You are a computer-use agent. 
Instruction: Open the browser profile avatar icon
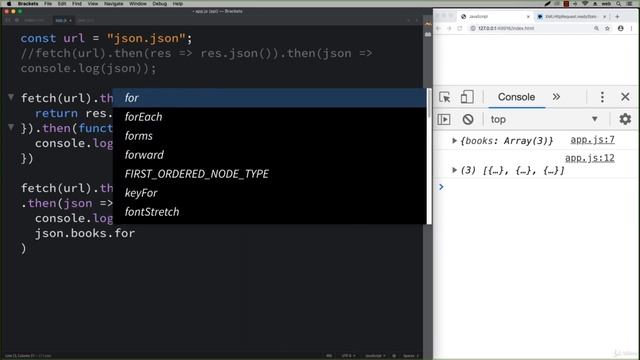coord(620,29)
